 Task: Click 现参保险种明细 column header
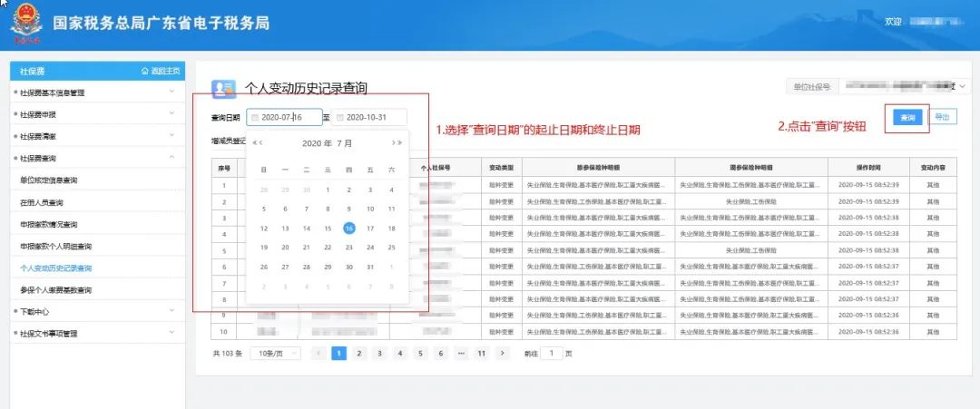(x=751, y=168)
